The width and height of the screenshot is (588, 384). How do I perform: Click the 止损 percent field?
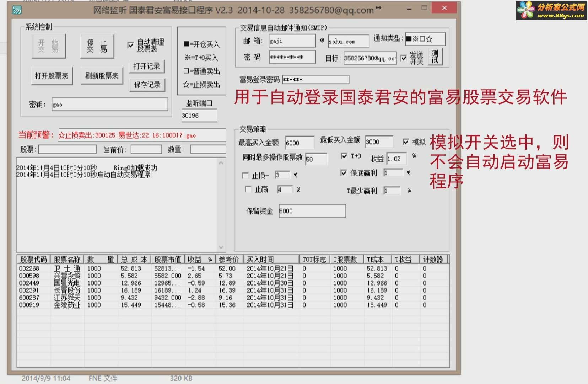pyautogui.click(x=283, y=175)
